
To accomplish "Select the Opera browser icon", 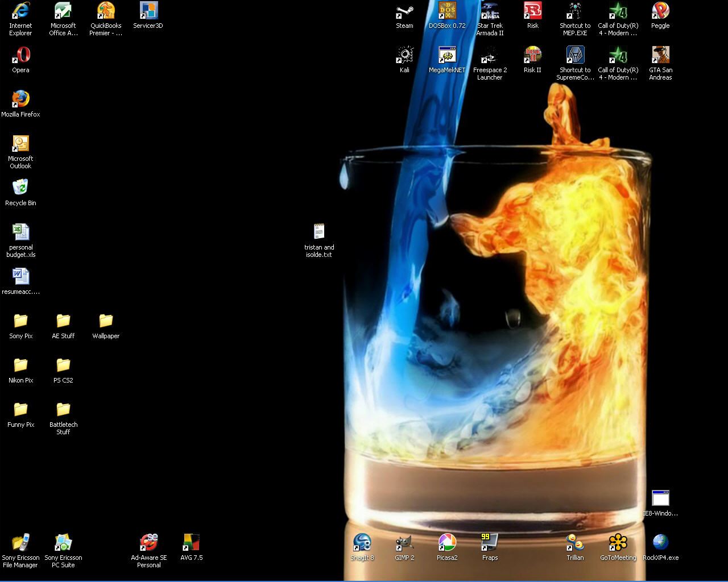I will [x=20, y=55].
